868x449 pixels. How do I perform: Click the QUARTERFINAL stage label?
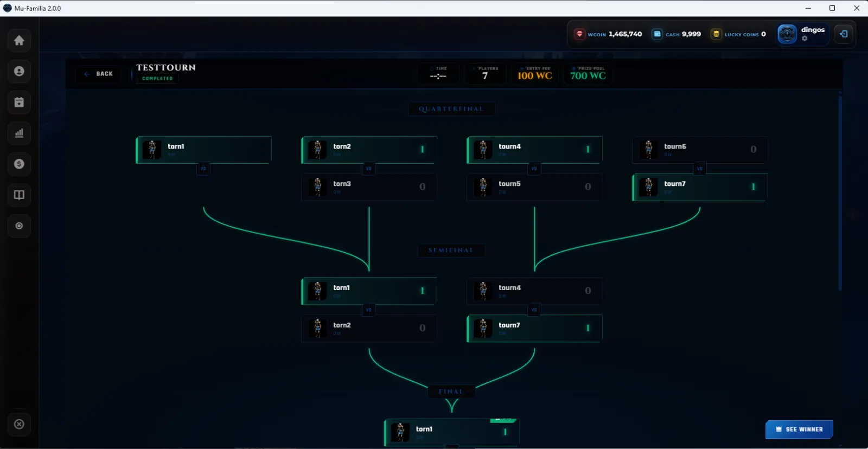coord(451,109)
